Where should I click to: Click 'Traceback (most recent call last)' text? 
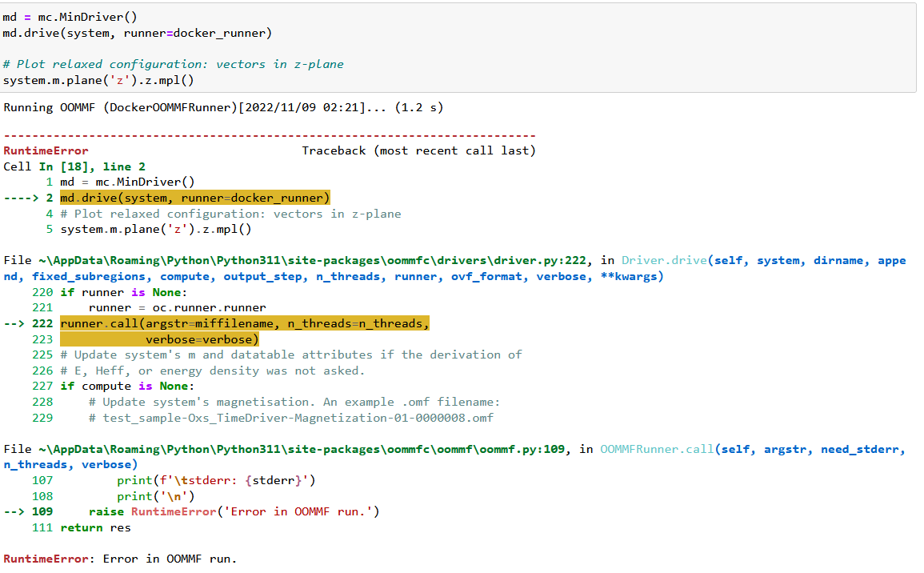[418, 150]
